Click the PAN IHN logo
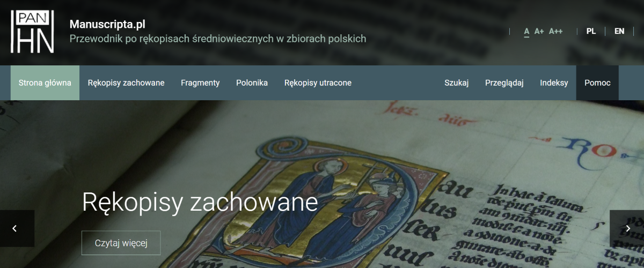Image resolution: width=644 pixels, height=268 pixels. coord(32,31)
